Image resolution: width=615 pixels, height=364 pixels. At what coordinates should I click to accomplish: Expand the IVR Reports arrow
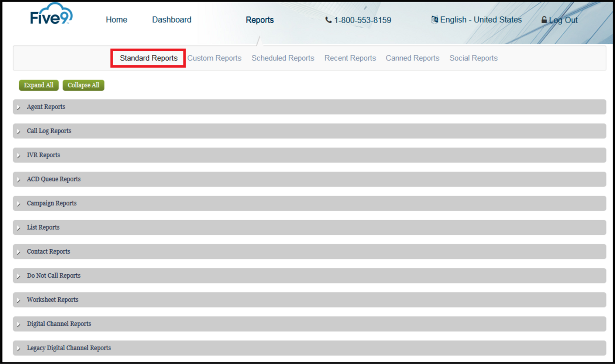tap(18, 155)
